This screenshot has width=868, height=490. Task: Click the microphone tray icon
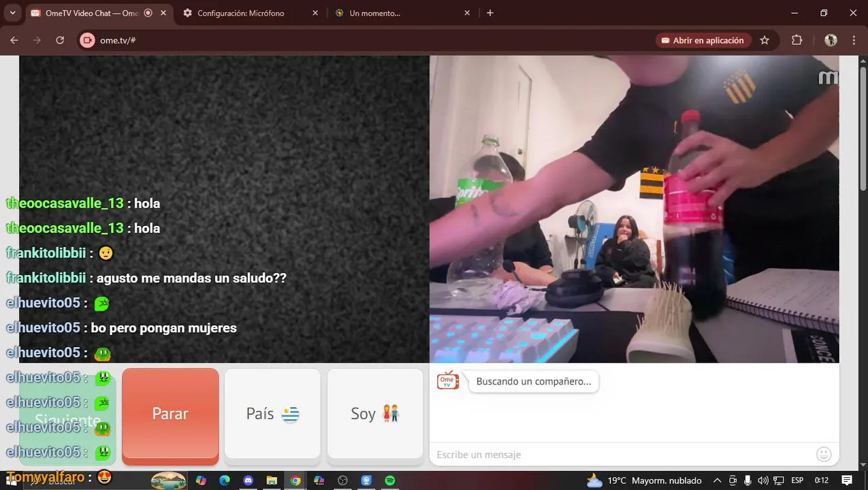click(x=748, y=480)
